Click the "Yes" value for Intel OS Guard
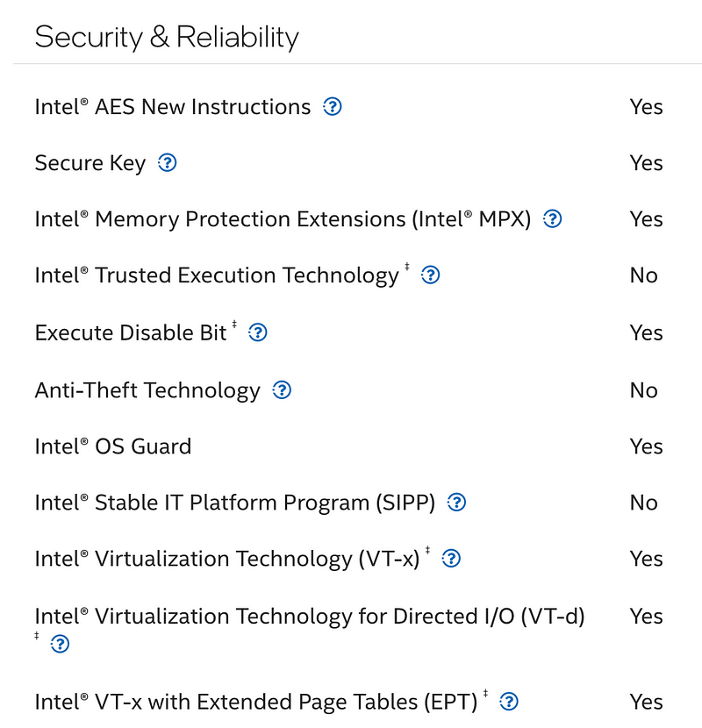 pyautogui.click(x=646, y=446)
